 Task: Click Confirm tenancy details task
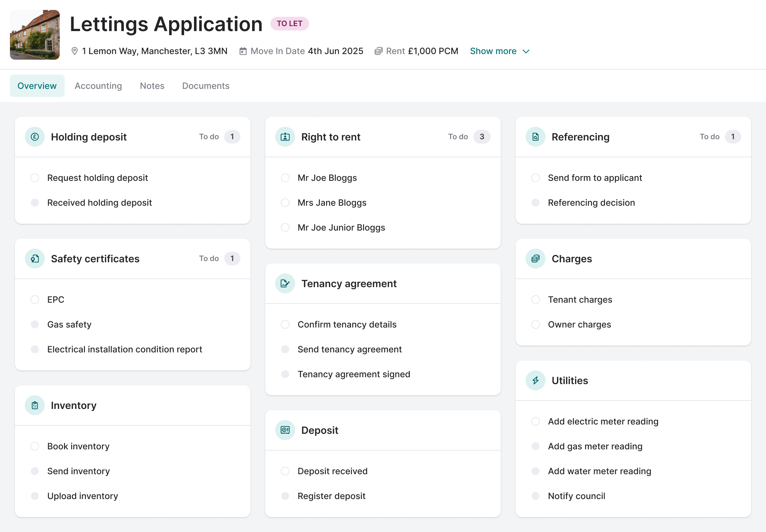click(x=347, y=324)
